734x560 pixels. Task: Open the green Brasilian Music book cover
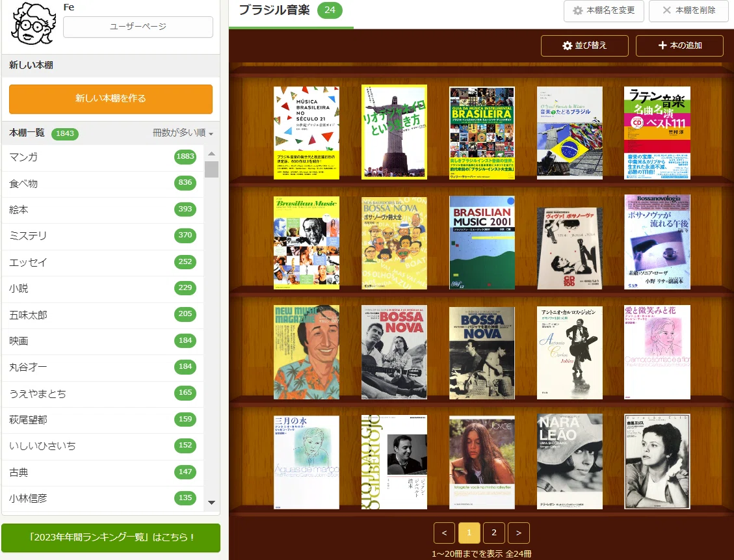click(307, 243)
